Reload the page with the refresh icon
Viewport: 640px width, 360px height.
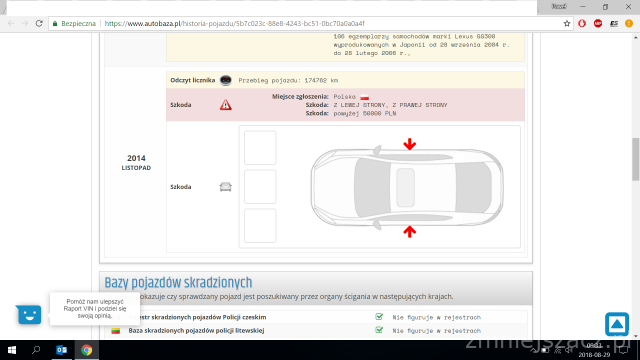39,24
